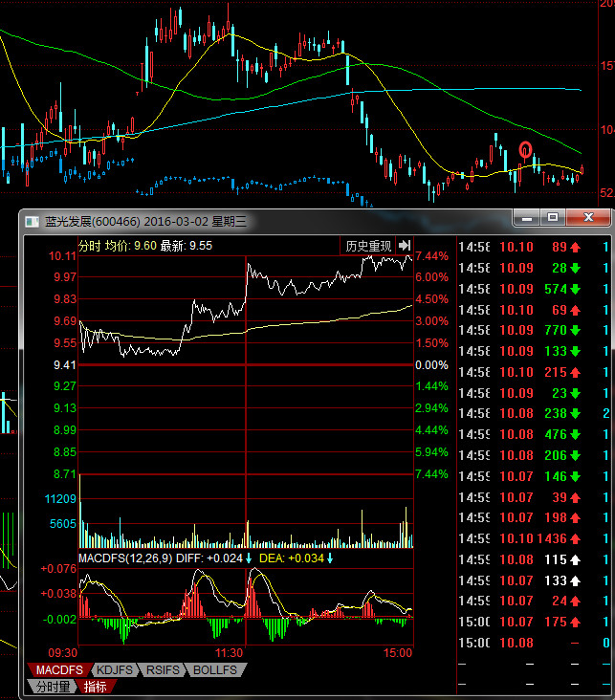
Task: Maximize the 蓝光发展 intraday window
Action: click(x=553, y=218)
